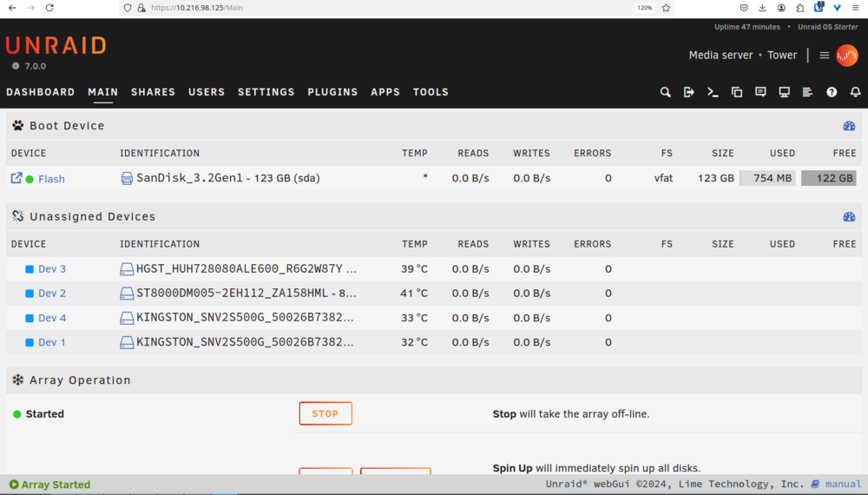Click HGST_HUH728080ALE600 identification text
The width and height of the screenshot is (868, 495).
(247, 268)
